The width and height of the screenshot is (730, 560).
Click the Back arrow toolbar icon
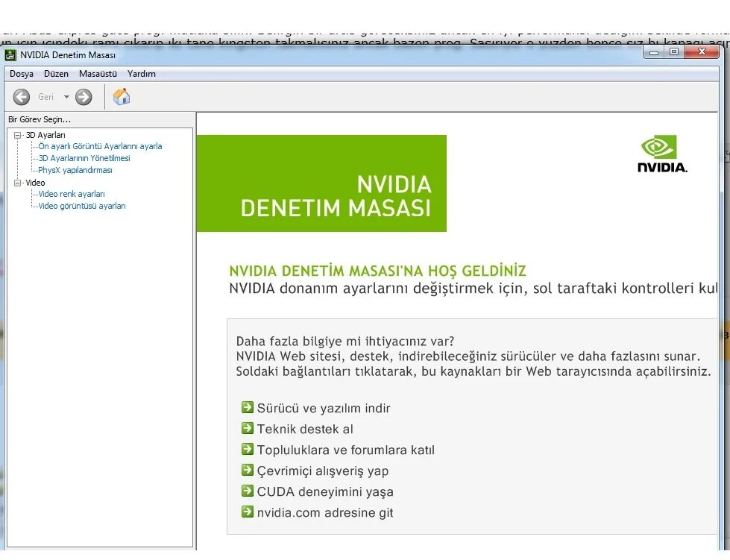coord(22,97)
